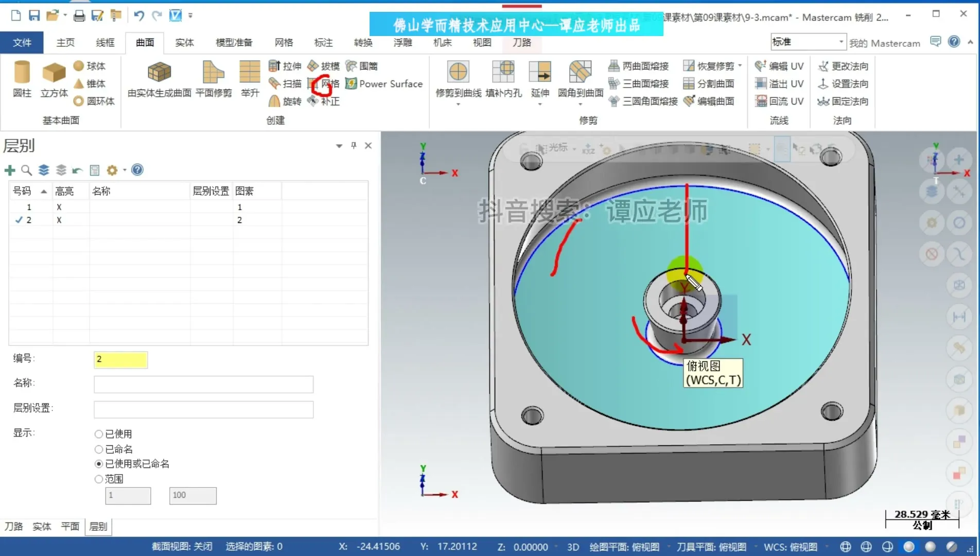Image resolution: width=980 pixels, height=556 pixels.
Task: Click the Edit UV (编辑 UV) button
Action: point(779,66)
